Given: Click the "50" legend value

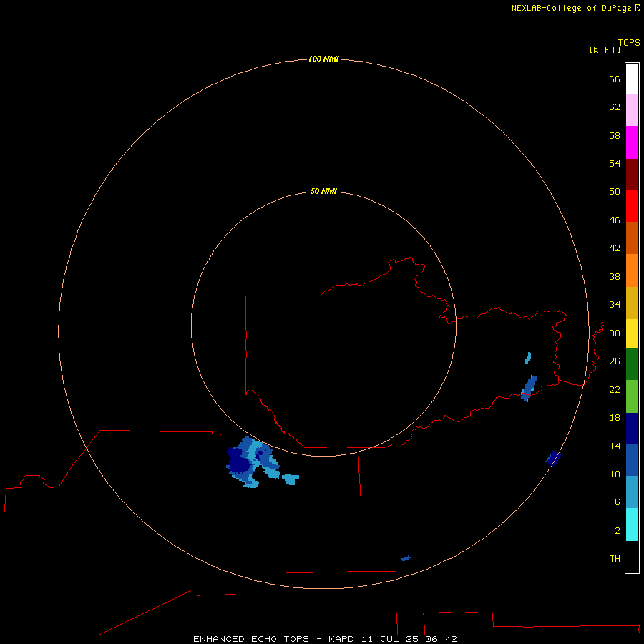Looking at the screenshot, I should pos(615,191).
